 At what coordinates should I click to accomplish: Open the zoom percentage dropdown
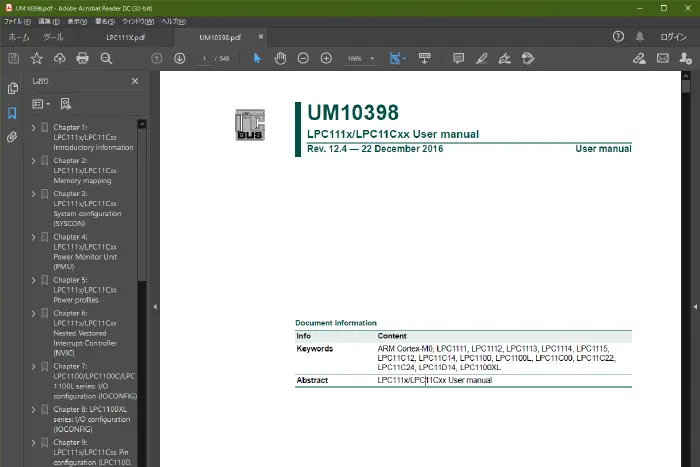pyautogui.click(x=373, y=59)
